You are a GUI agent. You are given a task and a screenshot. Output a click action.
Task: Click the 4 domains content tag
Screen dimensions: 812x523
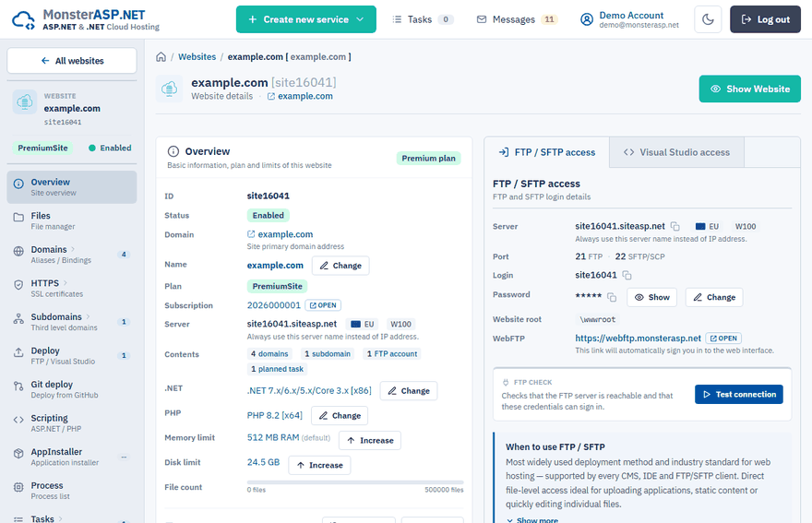(269, 354)
